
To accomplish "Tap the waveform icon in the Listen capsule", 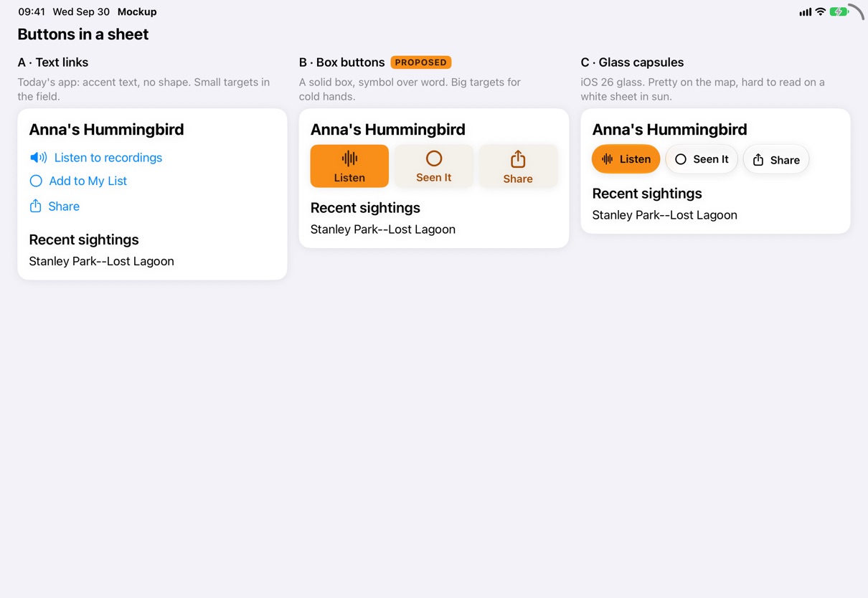I will (x=607, y=159).
